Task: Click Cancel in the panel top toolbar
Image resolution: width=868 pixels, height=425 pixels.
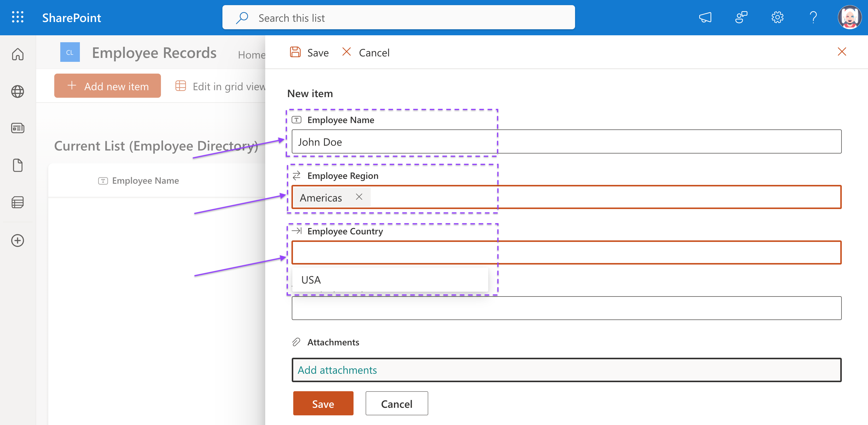Action: pyautogui.click(x=366, y=52)
